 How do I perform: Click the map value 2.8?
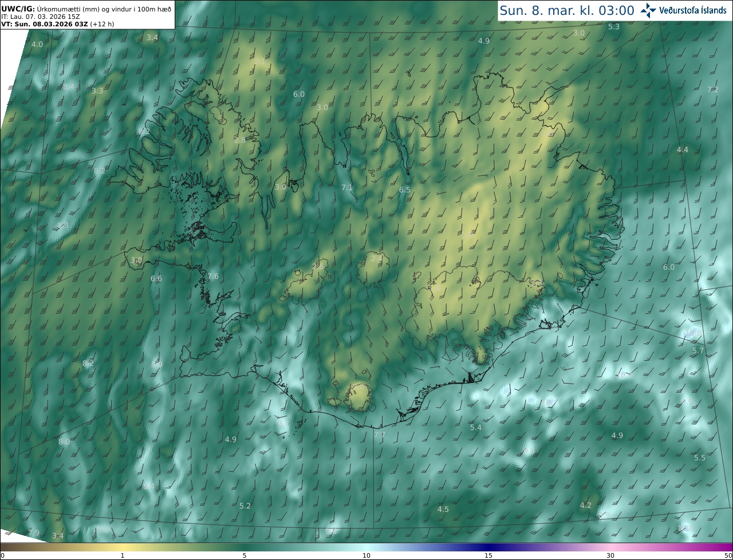tap(240, 140)
